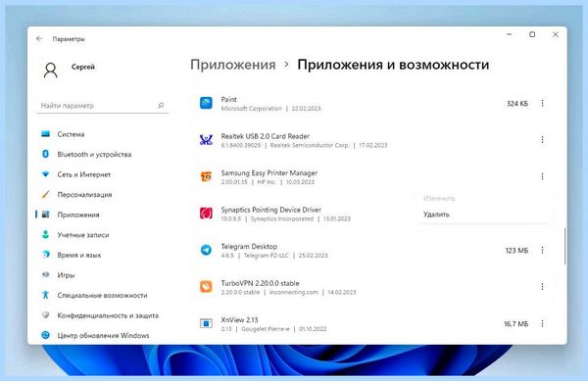Open Специальные возможности label

(102, 295)
